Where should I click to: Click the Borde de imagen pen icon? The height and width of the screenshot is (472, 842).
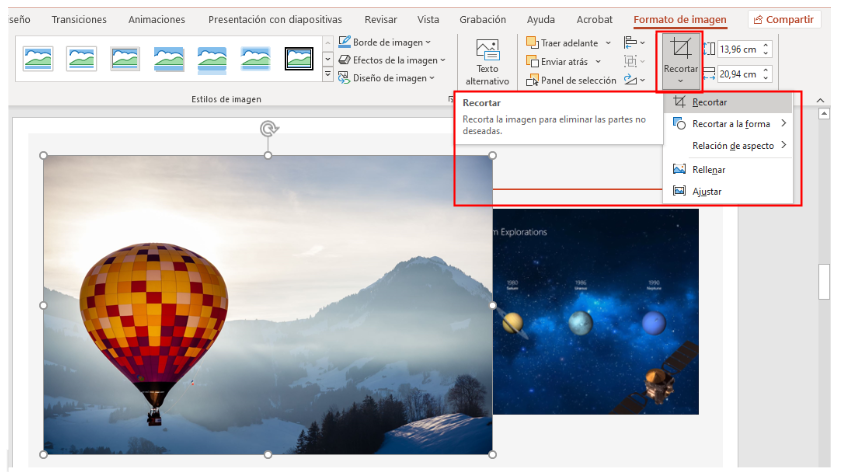344,42
